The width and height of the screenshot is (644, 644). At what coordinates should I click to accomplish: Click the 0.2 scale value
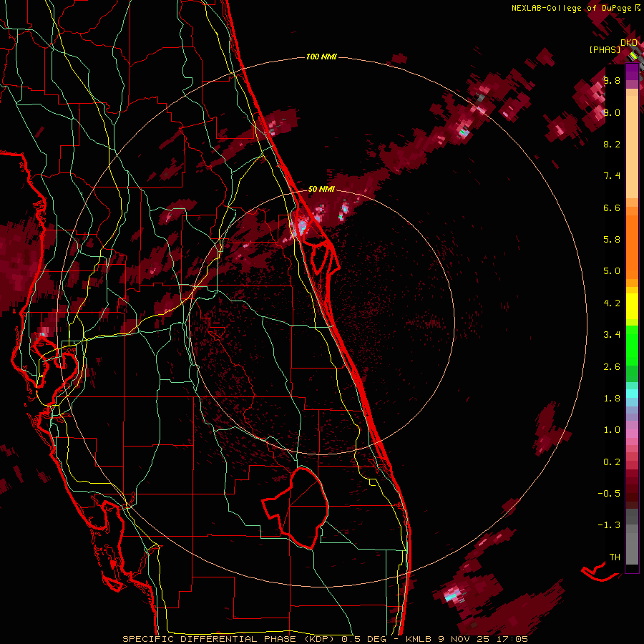tap(612, 462)
